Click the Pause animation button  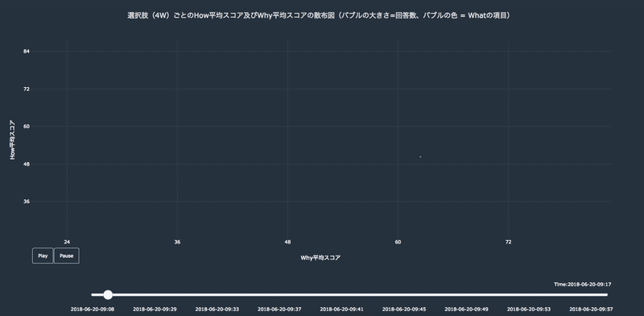pyautogui.click(x=67, y=256)
